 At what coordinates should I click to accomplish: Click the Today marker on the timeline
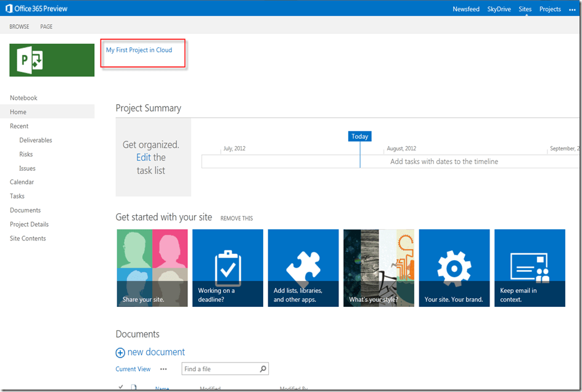coord(359,137)
